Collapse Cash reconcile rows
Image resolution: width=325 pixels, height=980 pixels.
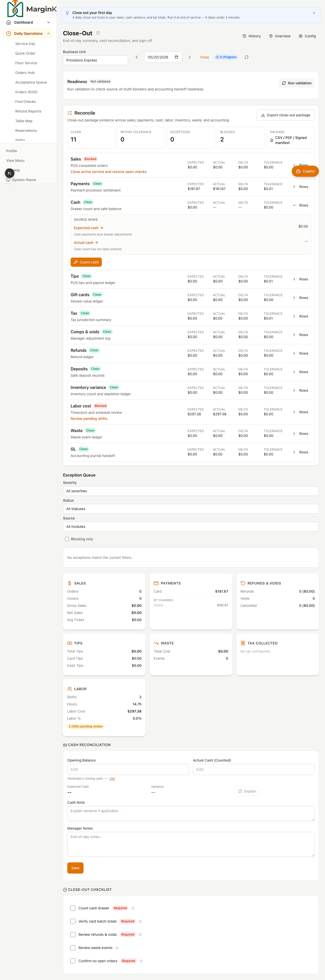300,206
